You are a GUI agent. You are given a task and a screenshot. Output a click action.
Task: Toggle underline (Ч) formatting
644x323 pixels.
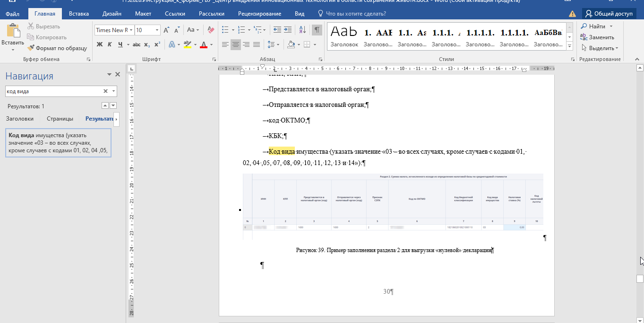120,44
